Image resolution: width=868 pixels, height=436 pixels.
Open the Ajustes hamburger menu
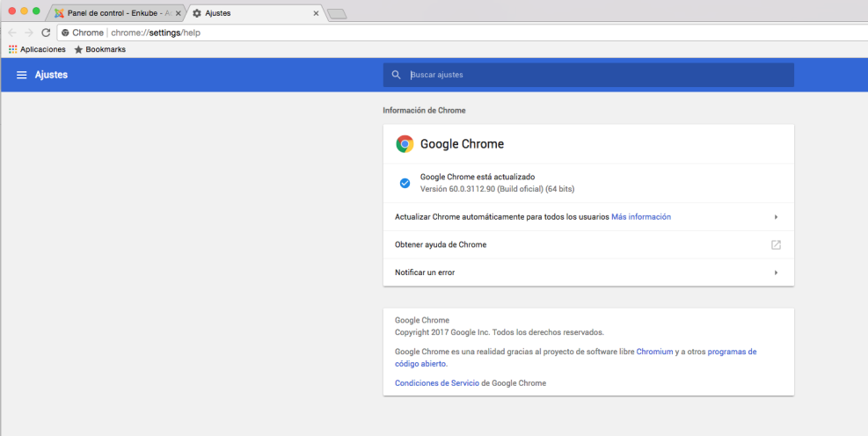pyautogui.click(x=22, y=75)
